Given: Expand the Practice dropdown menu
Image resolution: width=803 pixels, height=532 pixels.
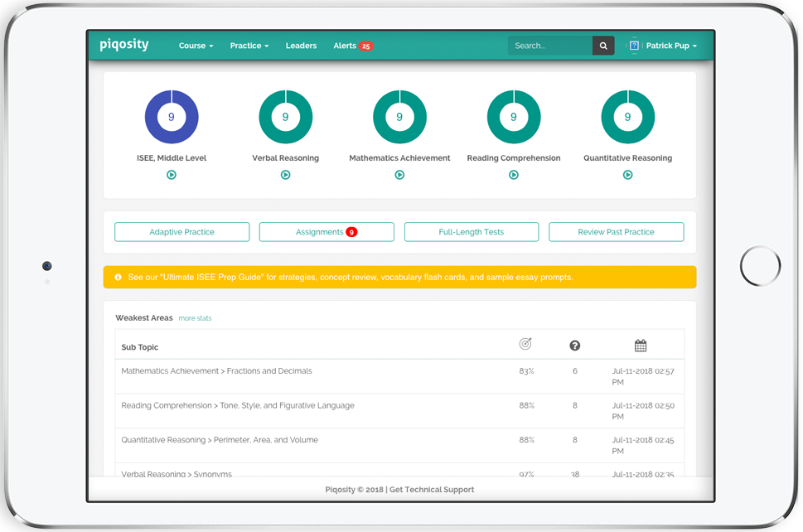Looking at the screenshot, I should click(x=249, y=46).
